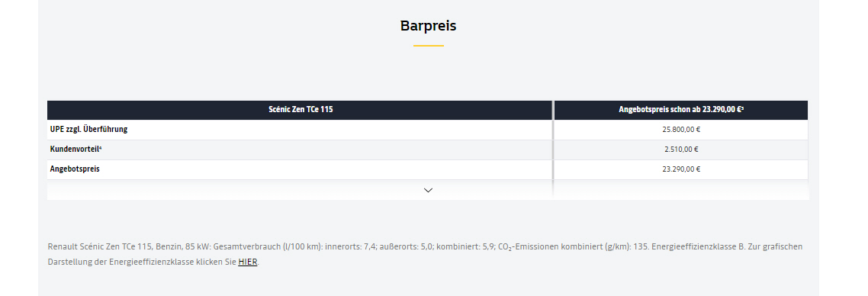The width and height of the screenshot is (868, 296).
Task: Click the yellow underline beneath Barpreis
Action: (429, 45)
